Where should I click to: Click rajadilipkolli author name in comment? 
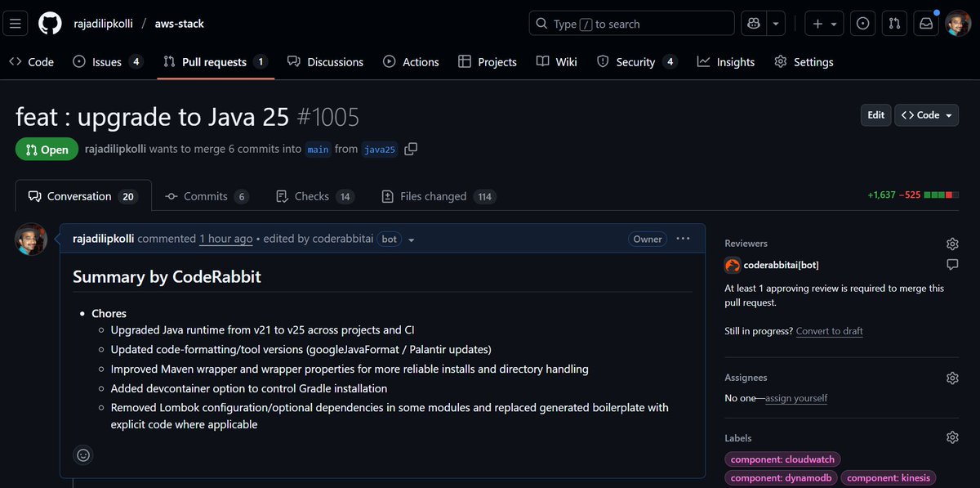coord(104,240)
